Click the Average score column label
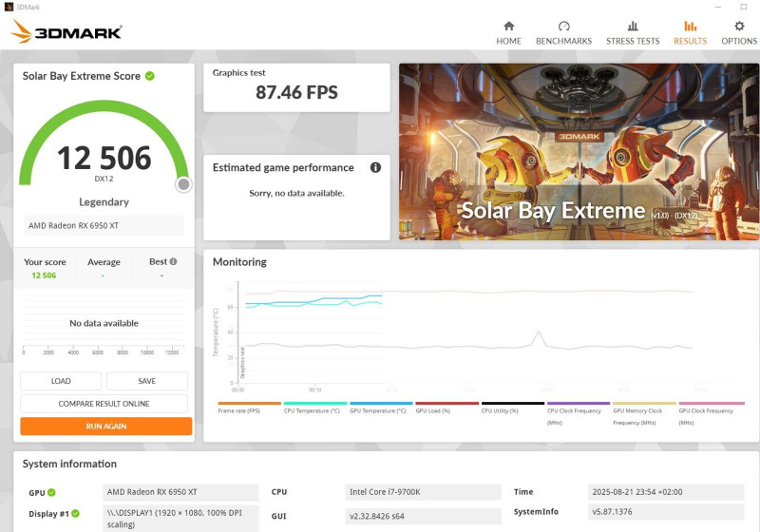Image resolution: width=760 pixels, height=532 pixels. pos(104,262)
